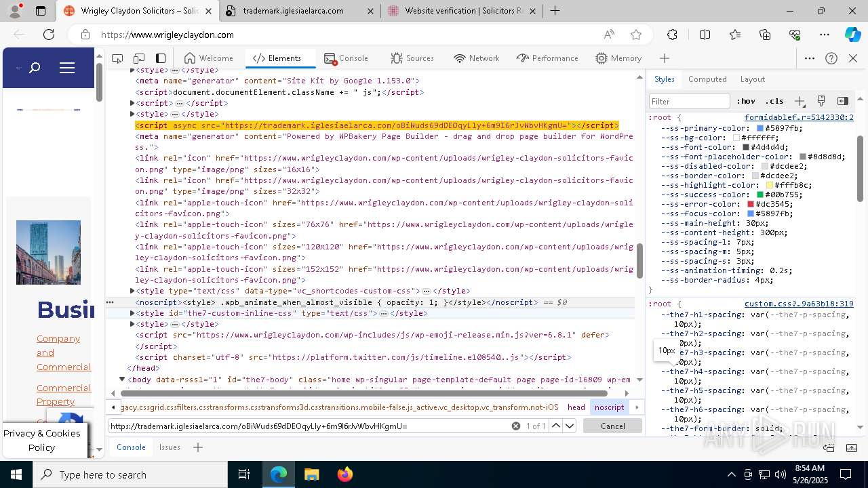The image size is (868, 488).
Task: Open formidablef stylesheet source link
Action: click(x=799, y=117)
